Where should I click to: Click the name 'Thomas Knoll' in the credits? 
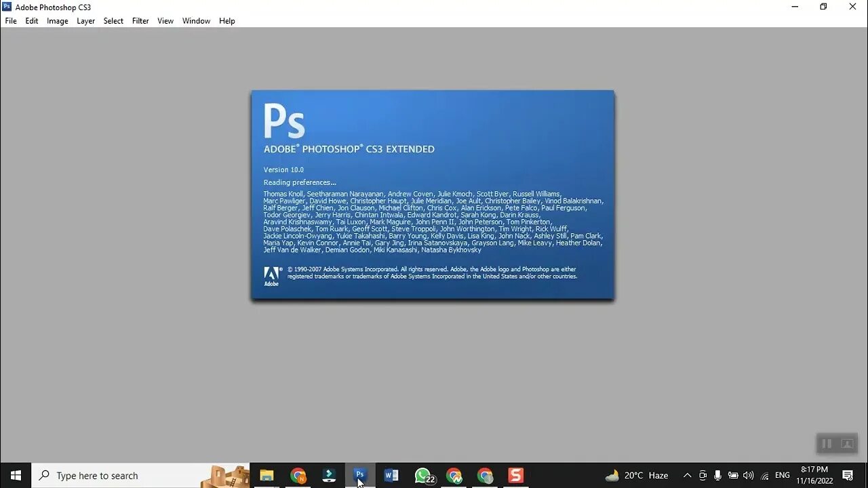point(283,194)
